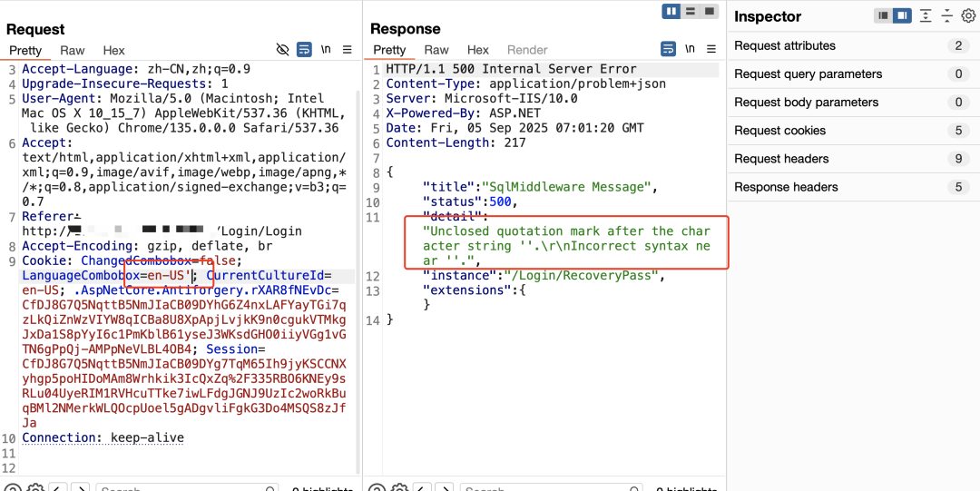The height and width of the screenshot is (491, 980).
Task: Toggle line wrap in the Response panel
Action: [669, 49]
